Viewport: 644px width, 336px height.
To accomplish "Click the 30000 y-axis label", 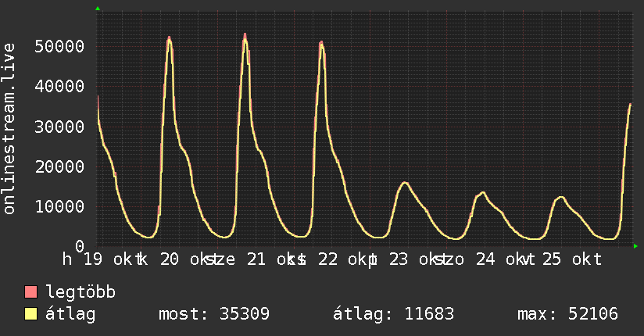I will pyautogui.click(x=59, y=127).
